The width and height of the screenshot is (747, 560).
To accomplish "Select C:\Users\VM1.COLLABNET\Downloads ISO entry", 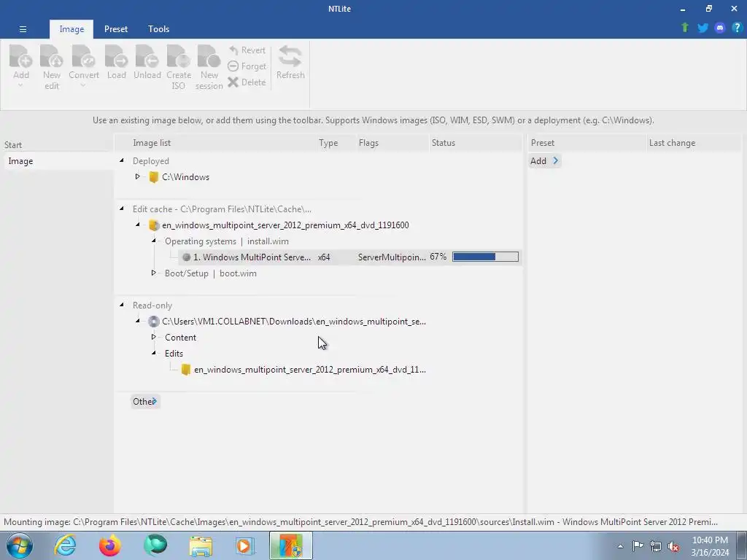I will coord(294,322).
